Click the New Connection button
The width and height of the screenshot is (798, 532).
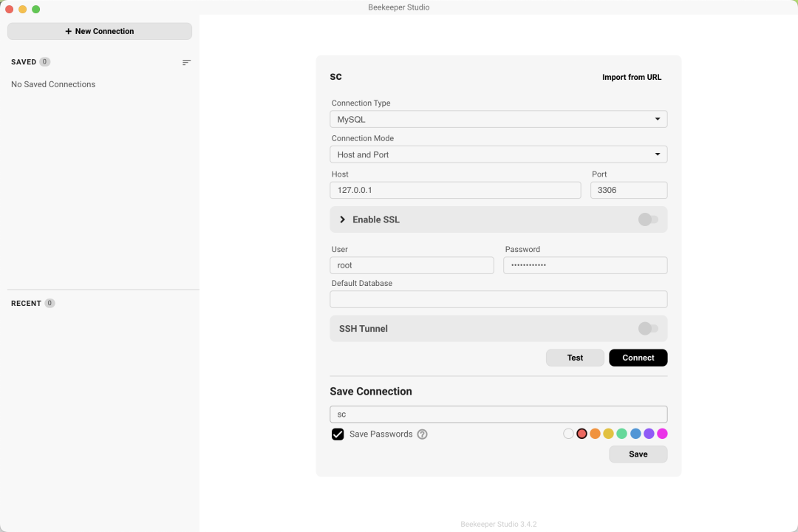point(100,31)
